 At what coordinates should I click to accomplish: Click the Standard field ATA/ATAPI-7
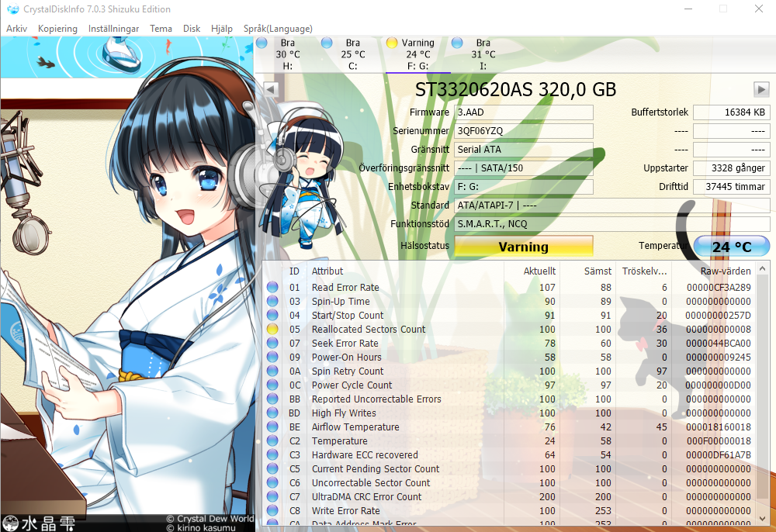coord(612,206)
